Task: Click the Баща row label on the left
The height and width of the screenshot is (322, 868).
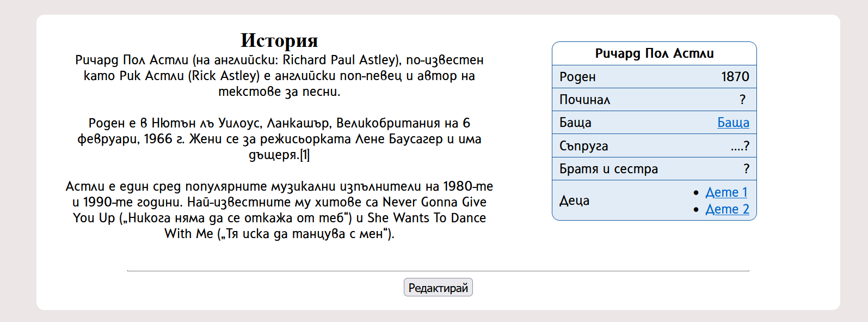Action: coord(575,123)
